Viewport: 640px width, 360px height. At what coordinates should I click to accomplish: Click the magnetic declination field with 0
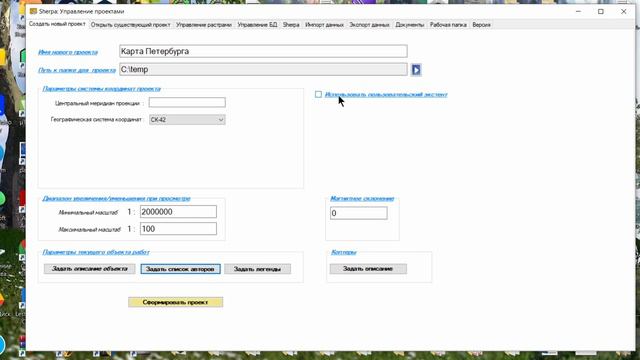(x=359, y=213)
